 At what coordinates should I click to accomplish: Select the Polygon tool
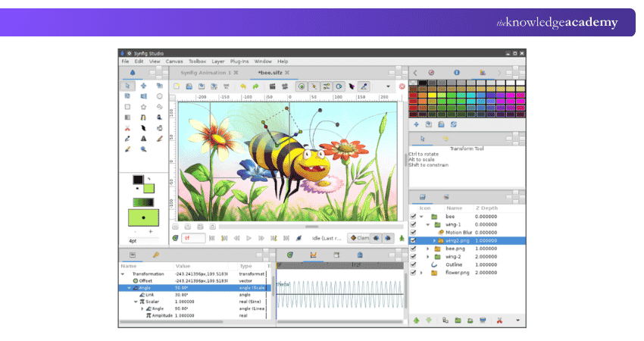click(x=159, y=107)
